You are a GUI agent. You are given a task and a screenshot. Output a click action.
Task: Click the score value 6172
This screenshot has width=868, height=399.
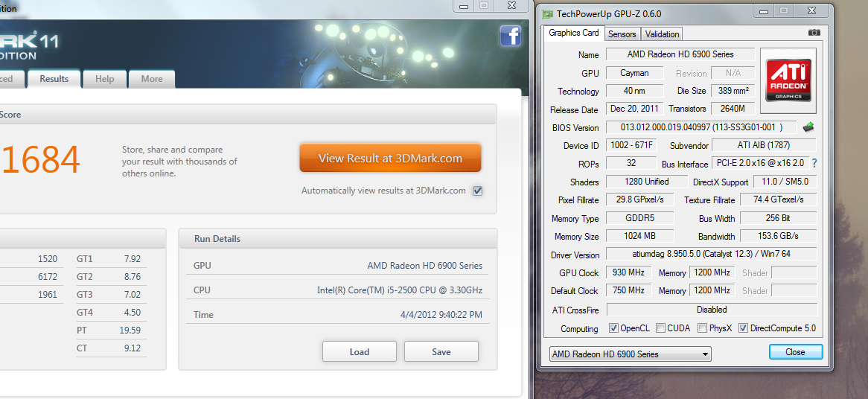[x=48, y=277]
